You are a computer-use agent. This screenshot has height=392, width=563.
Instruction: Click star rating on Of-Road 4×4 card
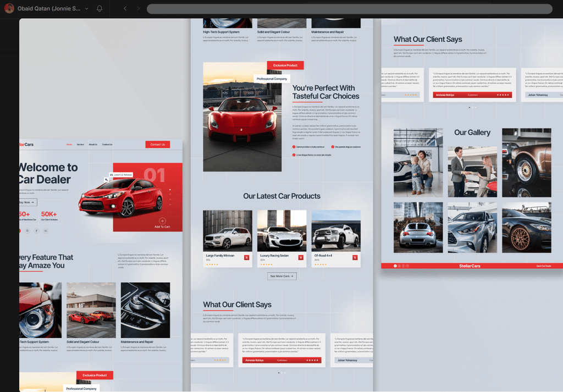pos(321,264)
